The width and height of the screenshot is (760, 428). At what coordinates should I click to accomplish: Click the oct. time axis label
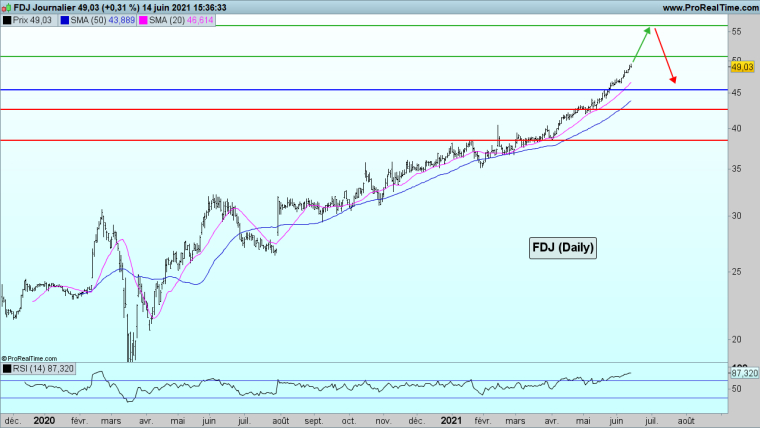349,421
